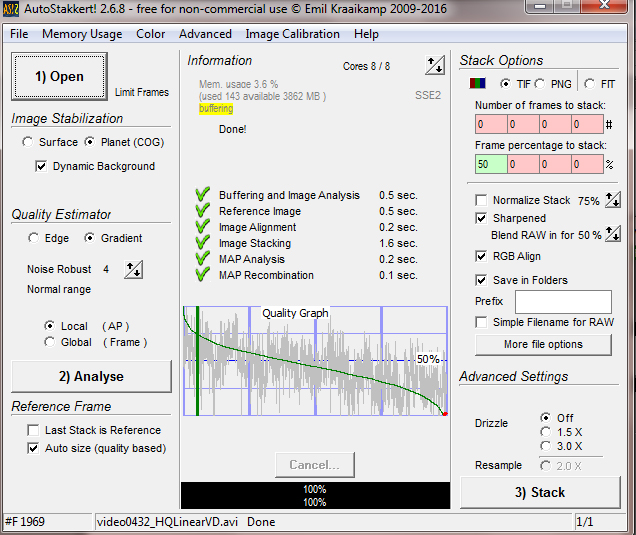Click the Prefix text input field
Image resolution: width=636 pixels, height=535 pixels.
coord(563,301)
